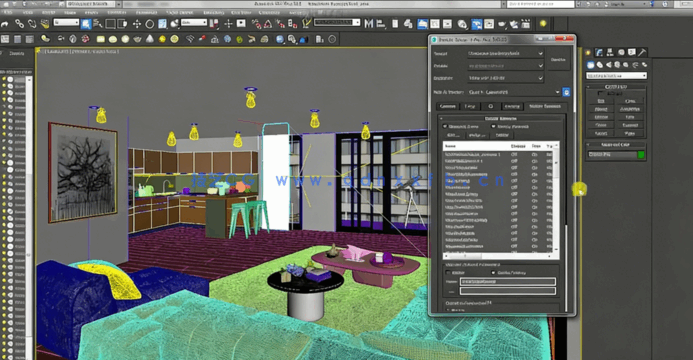Choose the Select Object tool
This screenshot has height=360, width=693.
[x=87, y=23]
